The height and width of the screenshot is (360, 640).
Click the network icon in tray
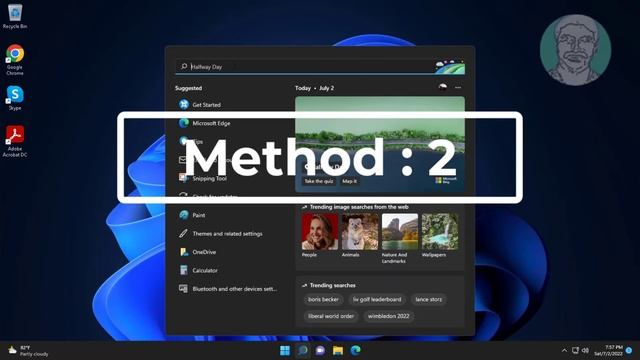coord(575,351)
